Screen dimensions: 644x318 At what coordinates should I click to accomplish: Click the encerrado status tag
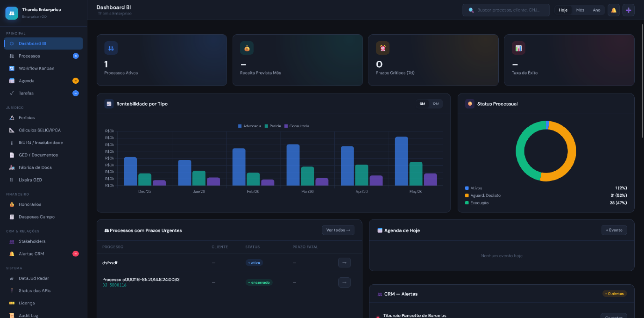click(259, 282)
